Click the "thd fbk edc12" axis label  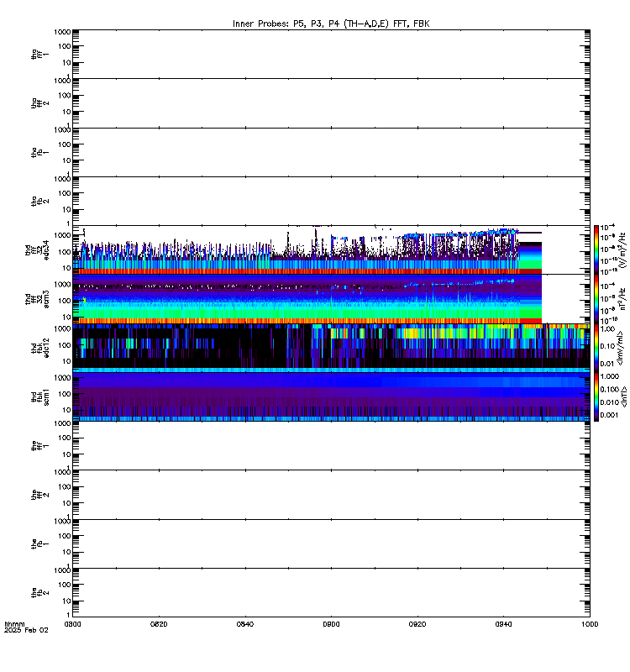coord(39,348)
